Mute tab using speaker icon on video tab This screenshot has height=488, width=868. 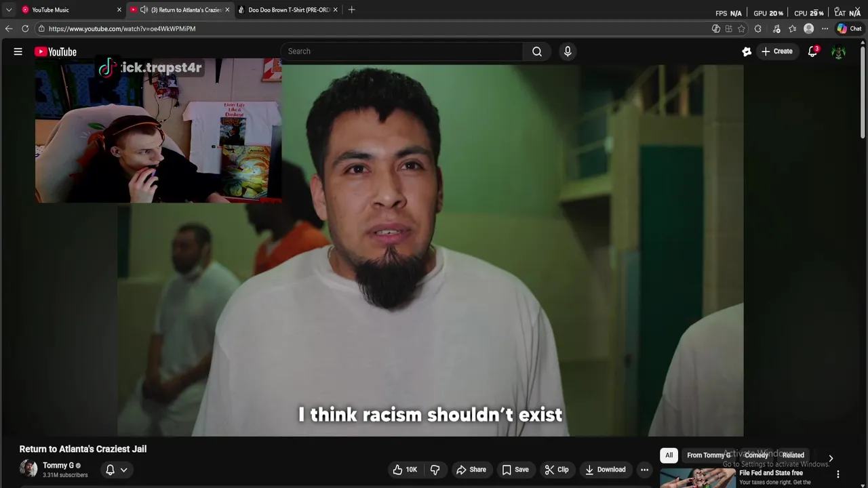(x=144, y=9)
